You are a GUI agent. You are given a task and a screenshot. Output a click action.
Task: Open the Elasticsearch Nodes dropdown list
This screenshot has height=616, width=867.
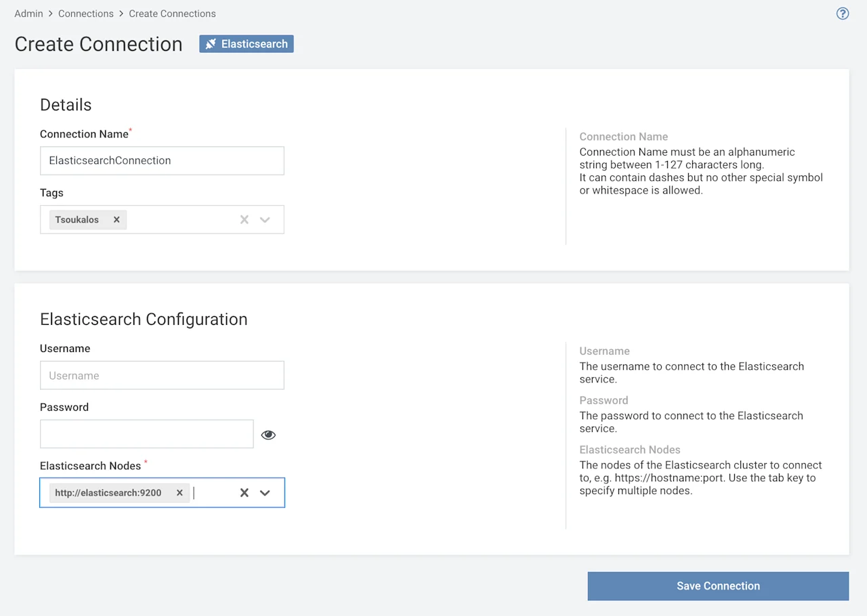tap(265, 493)
